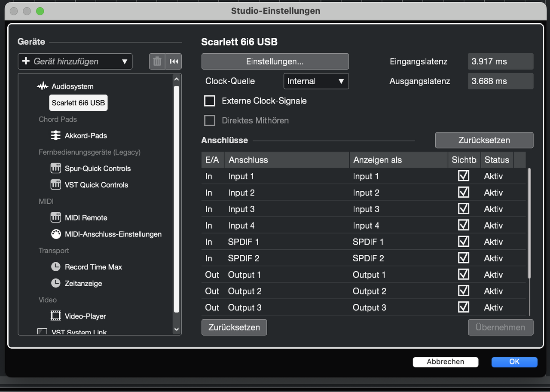Screen dimensions: 550x392
Task: Enable Externe Clock-Signale checkbox
Action: click(210, 101)
